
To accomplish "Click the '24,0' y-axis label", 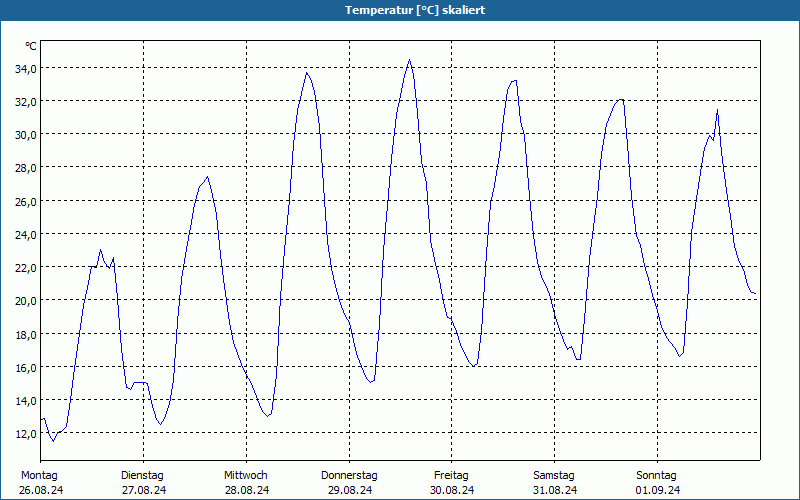I will point(26,235).
